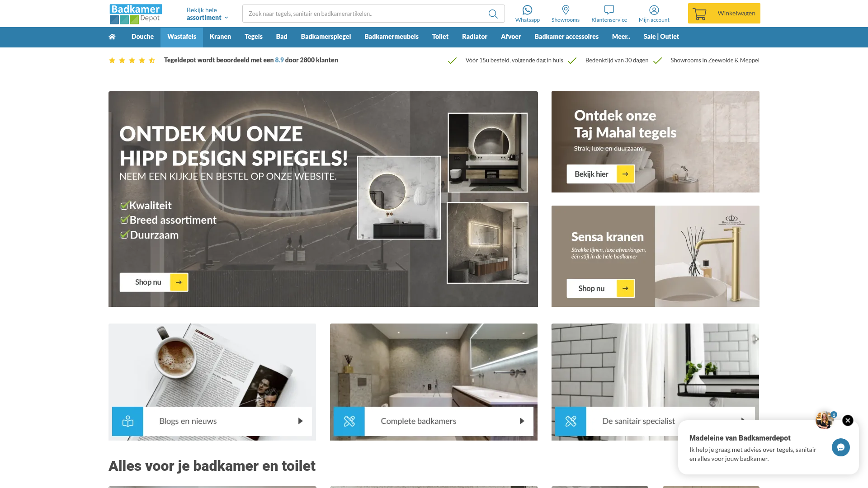Open the Bad category

[x=282, y=37]
